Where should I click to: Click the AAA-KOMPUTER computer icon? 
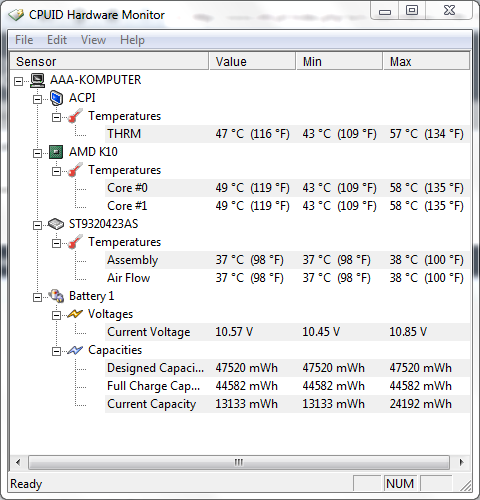(x=38, y=80)
